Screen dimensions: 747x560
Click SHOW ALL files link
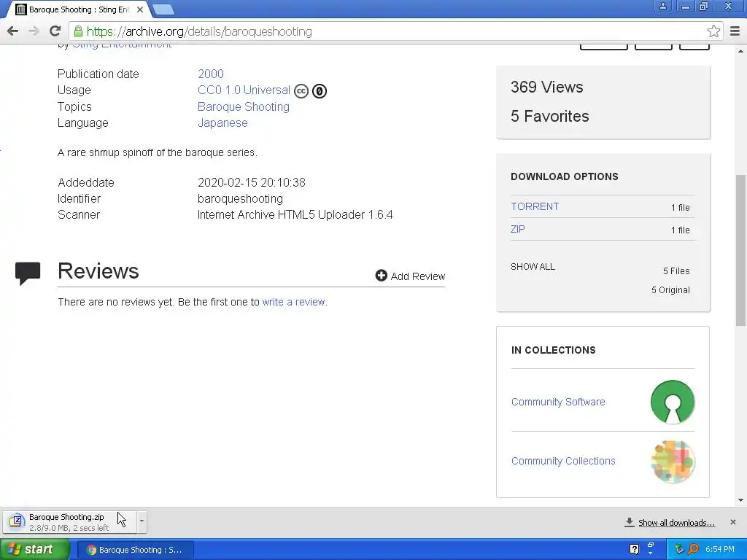(533, 267)
